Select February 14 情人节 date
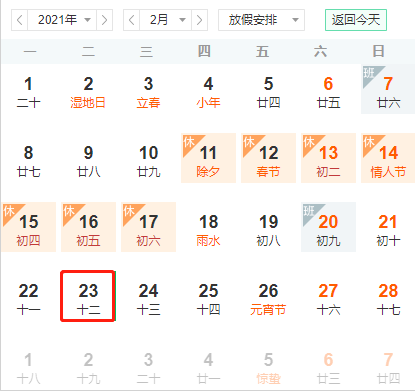The image size is (415, 391). (388, 158)
